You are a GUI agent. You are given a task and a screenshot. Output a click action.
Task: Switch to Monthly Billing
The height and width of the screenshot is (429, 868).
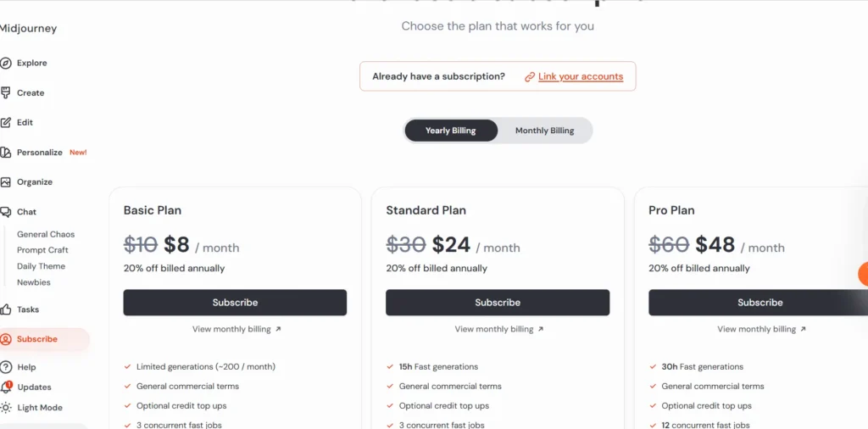click(x=545, y=131)
